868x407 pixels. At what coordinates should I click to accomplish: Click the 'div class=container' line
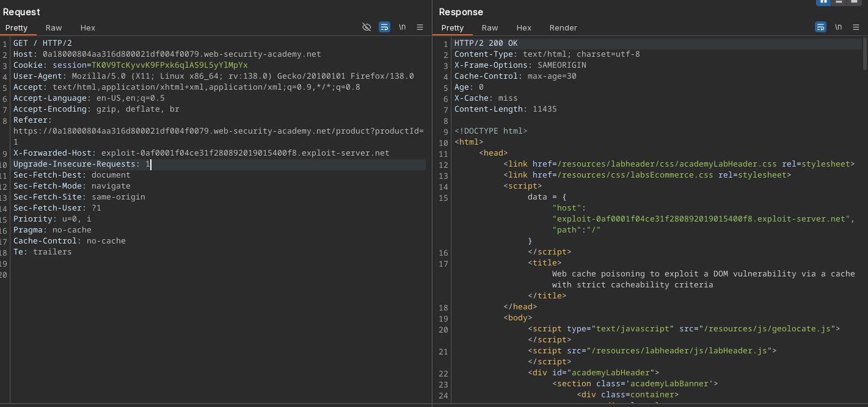coord(628,394)
